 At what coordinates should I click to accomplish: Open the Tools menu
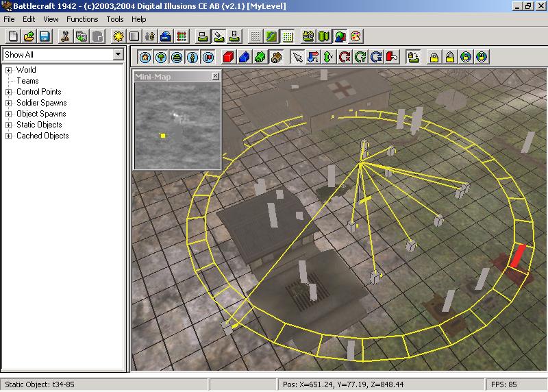pyautogui.click(x=115, y=19)
